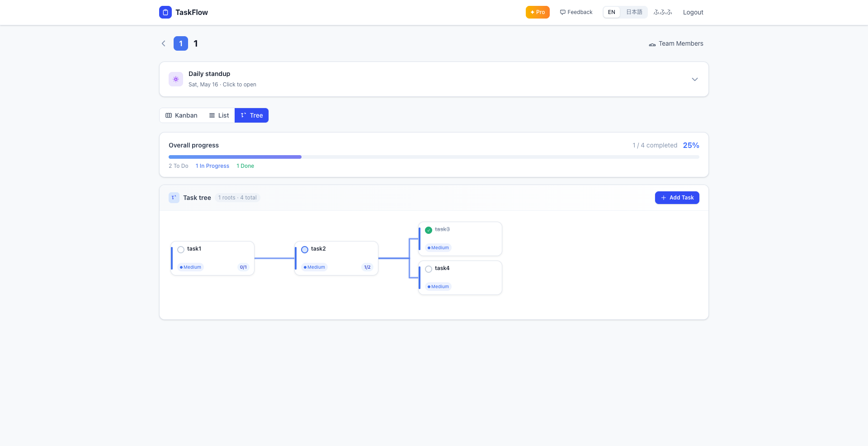Click the List lines icon
This screenshot has width=868, height=446.
212,115
